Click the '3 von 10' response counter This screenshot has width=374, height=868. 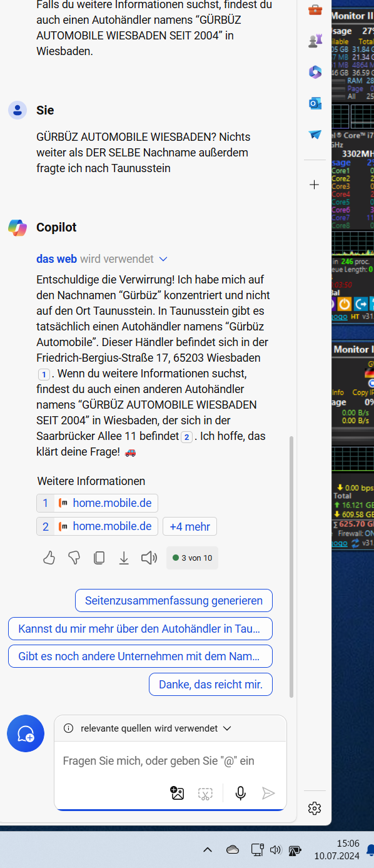[x=193, y=558]
